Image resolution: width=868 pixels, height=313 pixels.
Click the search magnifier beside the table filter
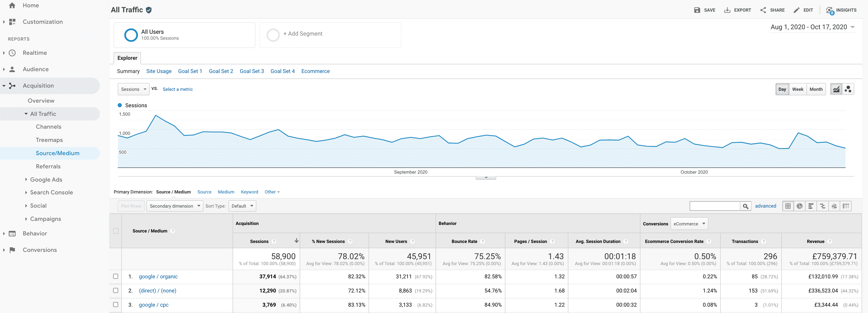(x=746, y=206)
